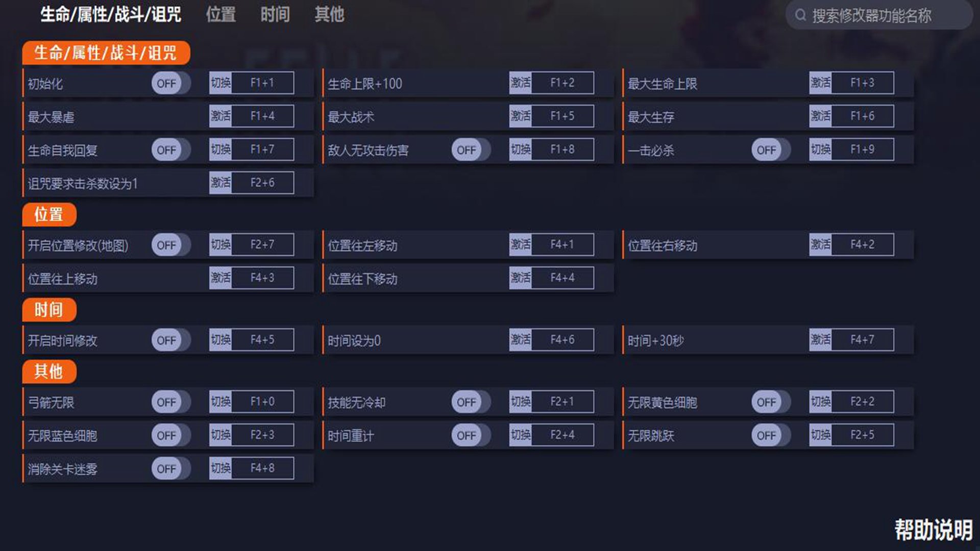Open 帮助说明 help link

[933, 530]
